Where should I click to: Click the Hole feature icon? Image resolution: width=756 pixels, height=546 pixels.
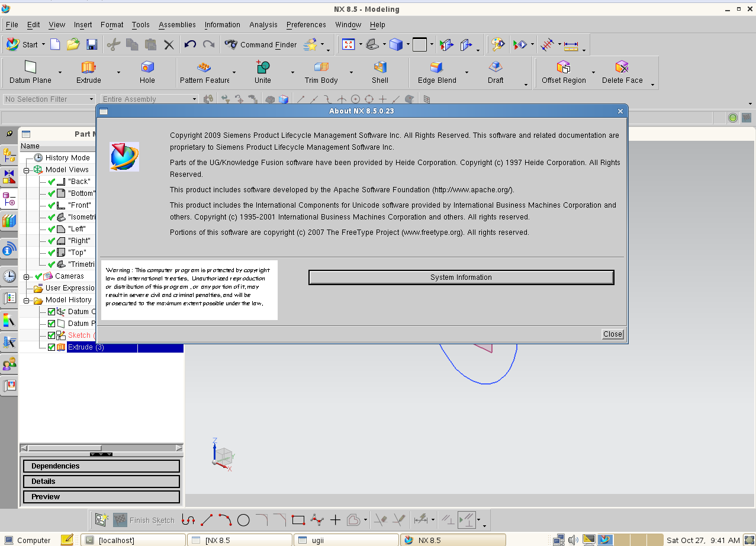(147, 67)
